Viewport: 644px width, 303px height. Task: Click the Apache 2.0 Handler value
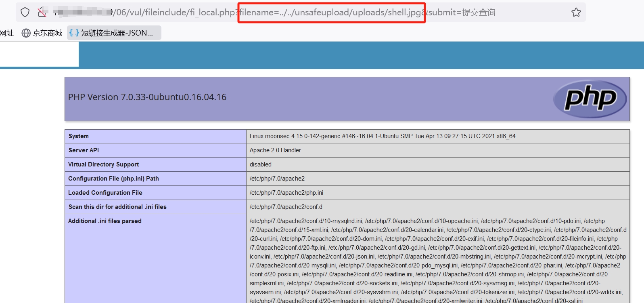coord(275,150)
